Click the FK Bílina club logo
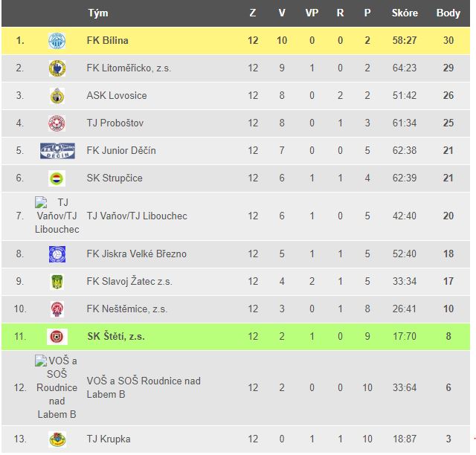The height and width of the screenshot is (455, 476). pos(57,41)
